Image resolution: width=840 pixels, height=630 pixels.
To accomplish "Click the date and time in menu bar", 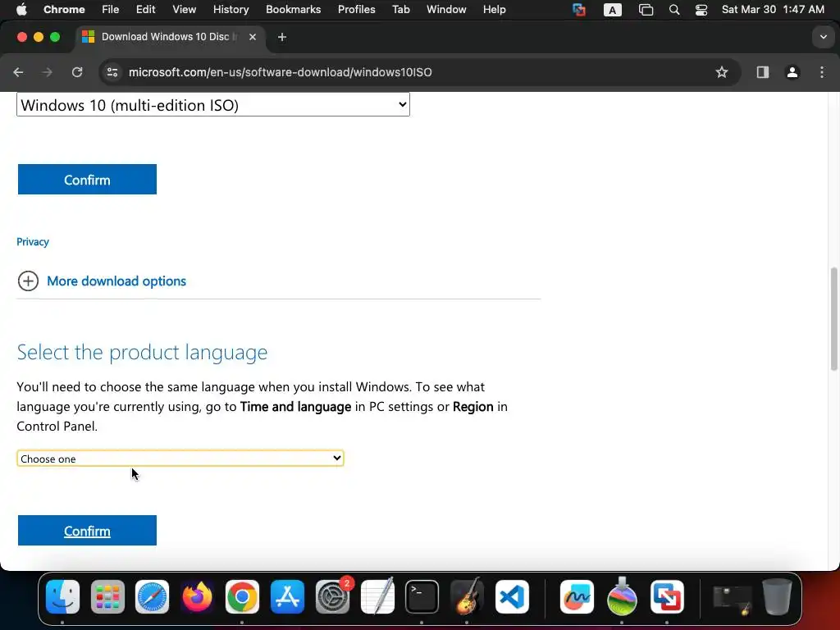I will pos(773,10).
